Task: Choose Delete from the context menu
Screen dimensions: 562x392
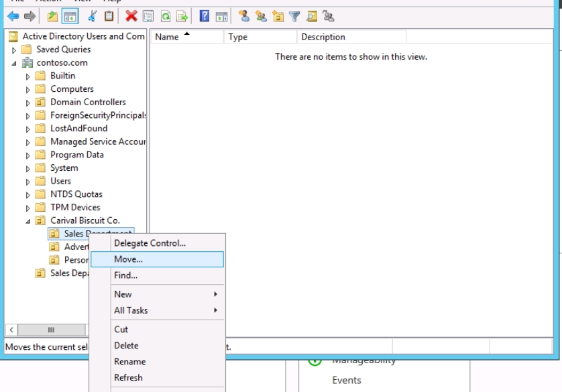Action: click(158, 346)
